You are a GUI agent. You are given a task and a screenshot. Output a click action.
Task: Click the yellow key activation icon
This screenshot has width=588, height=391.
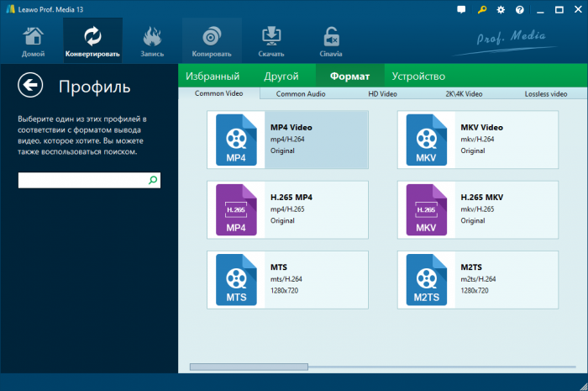483,10
